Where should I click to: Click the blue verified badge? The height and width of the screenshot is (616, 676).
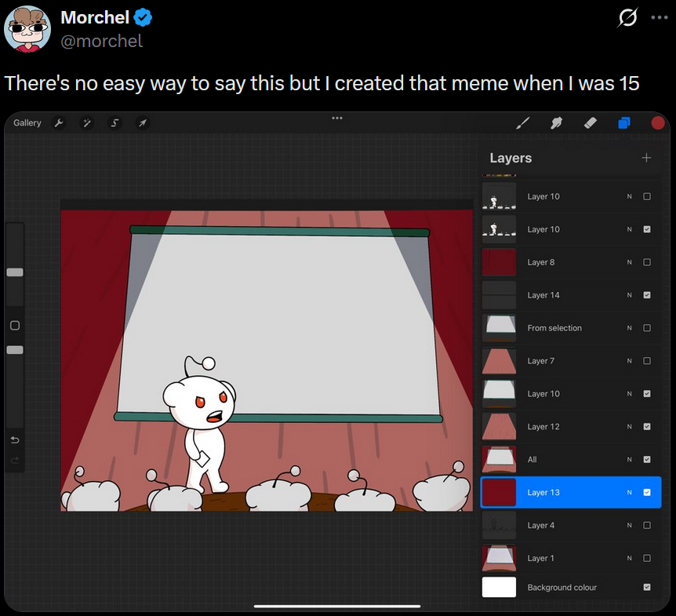point(143,18)
